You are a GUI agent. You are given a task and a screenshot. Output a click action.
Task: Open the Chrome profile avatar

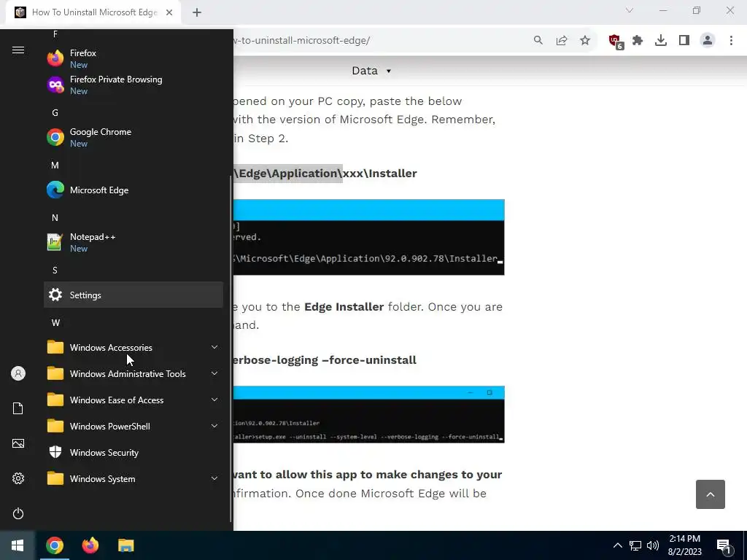click(708, 41)
